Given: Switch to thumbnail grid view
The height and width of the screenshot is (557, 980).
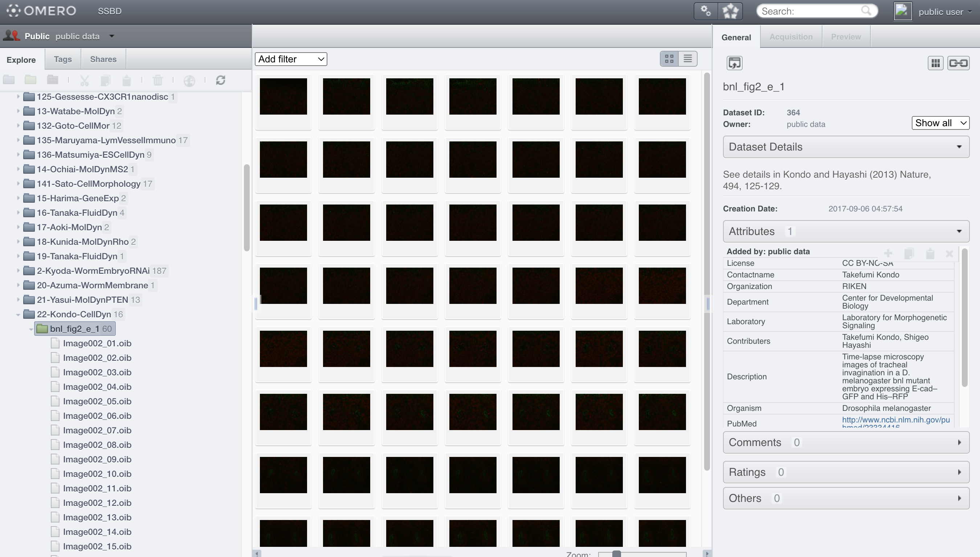Looking at the screenshot, I should click(x=669, y=59).
